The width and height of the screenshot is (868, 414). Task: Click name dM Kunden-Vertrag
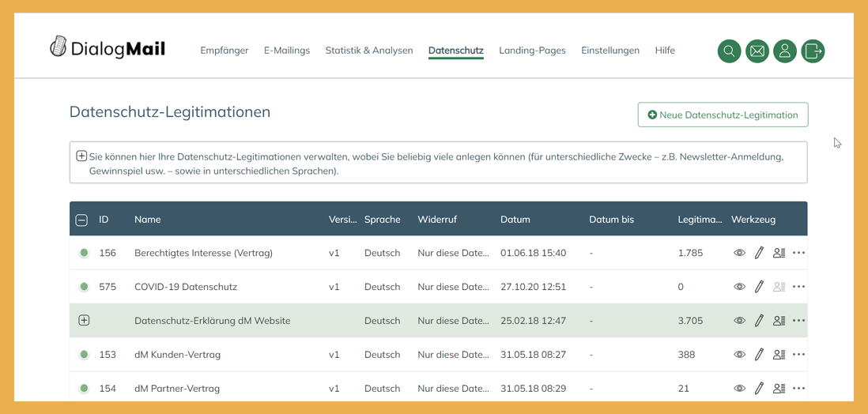[x=177, y=354]
